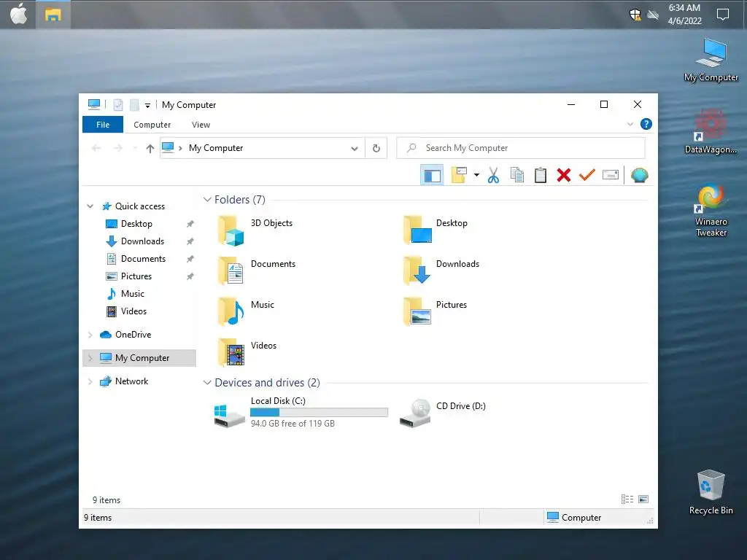Open the Windows Security tray icon
The height and width of the screenshot is (560, 747).
click(x=635, y=15)
